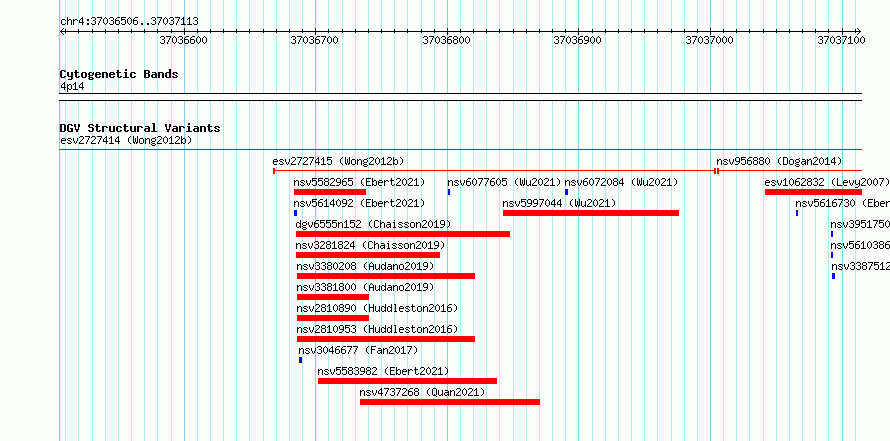Open the esv1062832 (Levy2007) text label
The width and height of the screenshot is (890, 441).
click(x=826, y=182)
